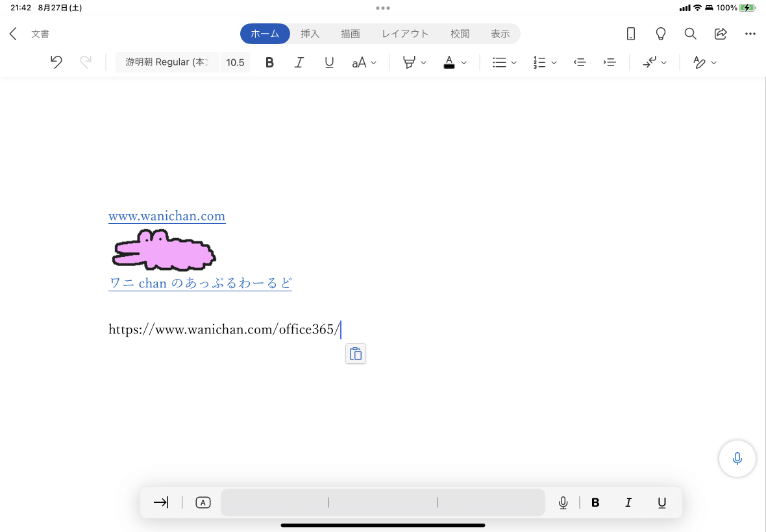766x532 pixels.
Task: Increase the paragraph indent
Action: click(x=609, y=62)
